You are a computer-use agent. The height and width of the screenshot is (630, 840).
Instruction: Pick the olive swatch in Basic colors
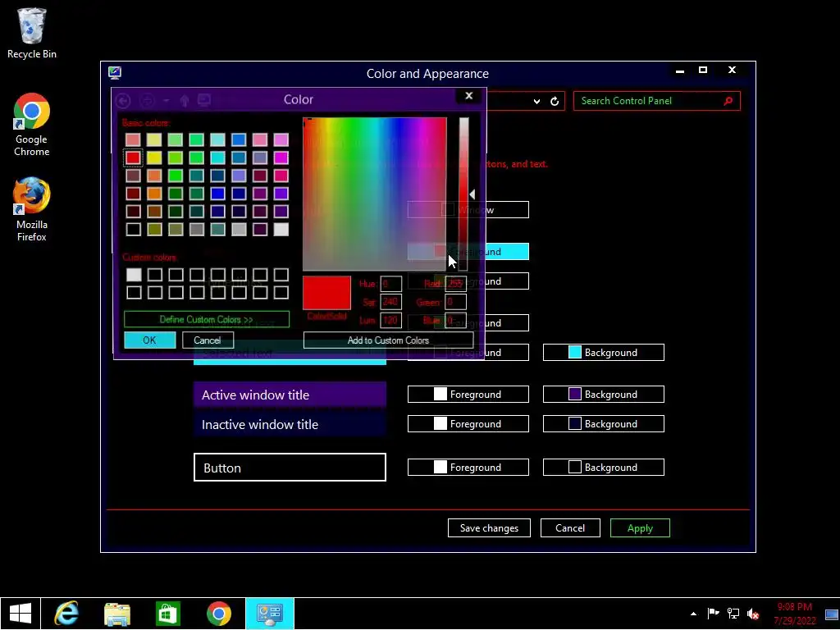click(x=154, y=230)
